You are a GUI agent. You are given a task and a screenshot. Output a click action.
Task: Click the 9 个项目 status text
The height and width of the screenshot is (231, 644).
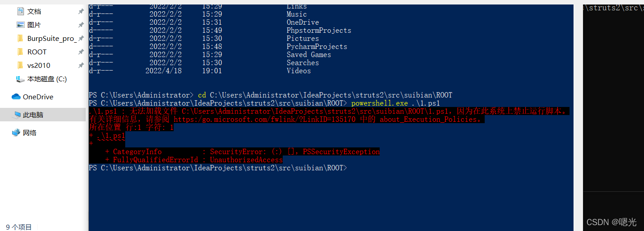click(x=19, y=227)
